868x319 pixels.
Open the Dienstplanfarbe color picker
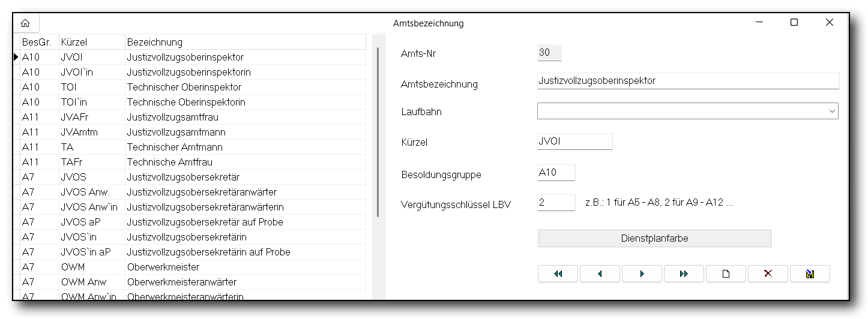654,239
